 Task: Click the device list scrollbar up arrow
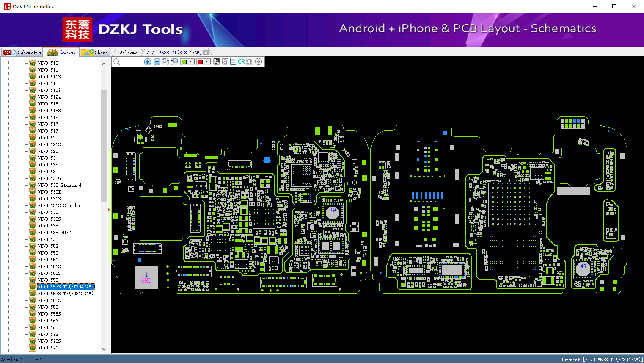(x=104, y=64)
